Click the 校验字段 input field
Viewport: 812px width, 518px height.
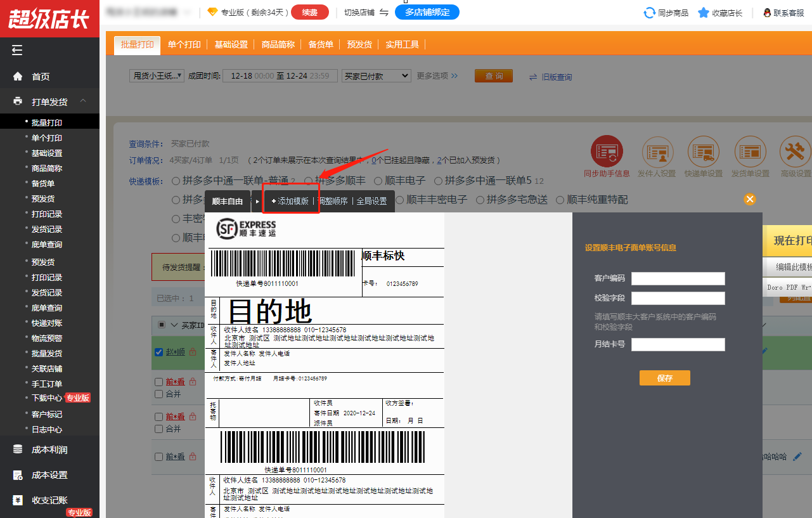coord(678,299)
